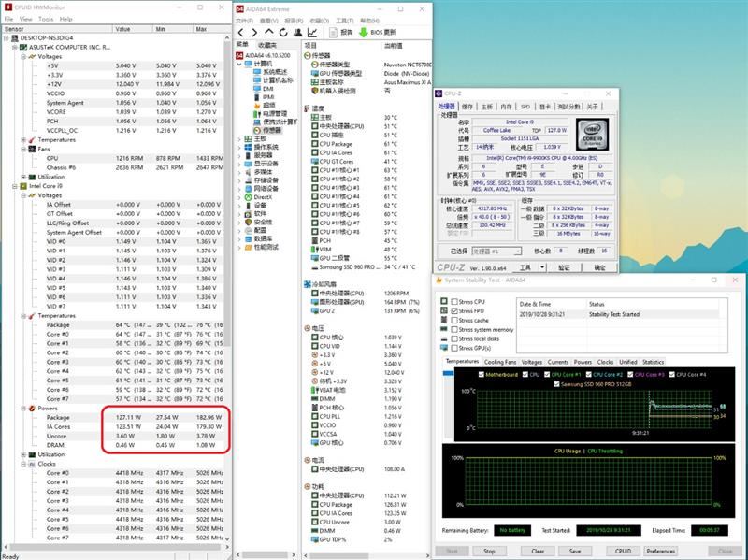Enable the Stress cache checkbox
Image resolution: width=748 pixels, height=560 pixels.
pos(454,320)
